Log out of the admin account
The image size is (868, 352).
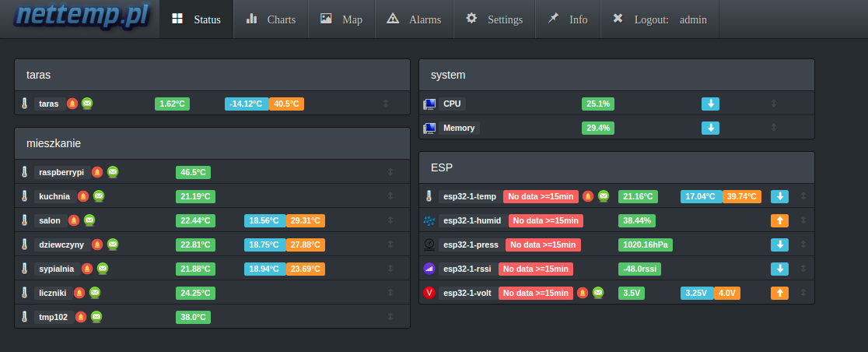660,19
